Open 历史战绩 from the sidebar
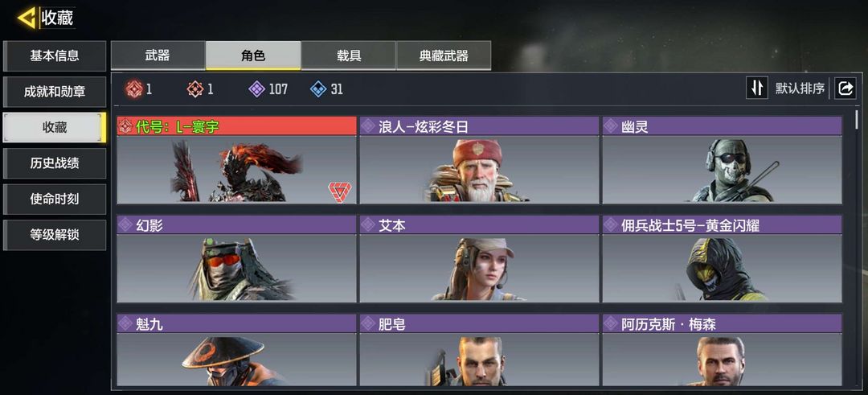868x395 pixels. tap(55, 163)
